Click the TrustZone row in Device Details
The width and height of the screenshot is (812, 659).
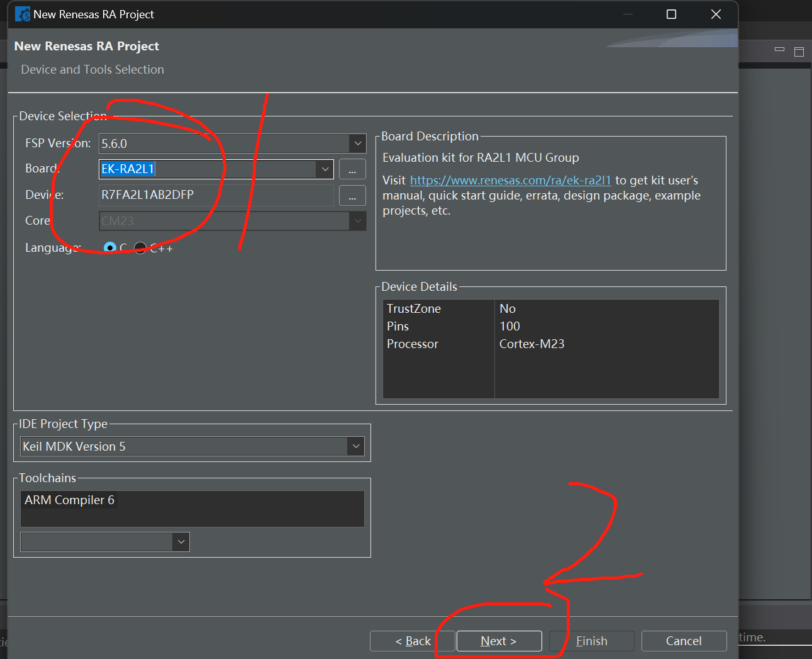click(x=551, y=309)
